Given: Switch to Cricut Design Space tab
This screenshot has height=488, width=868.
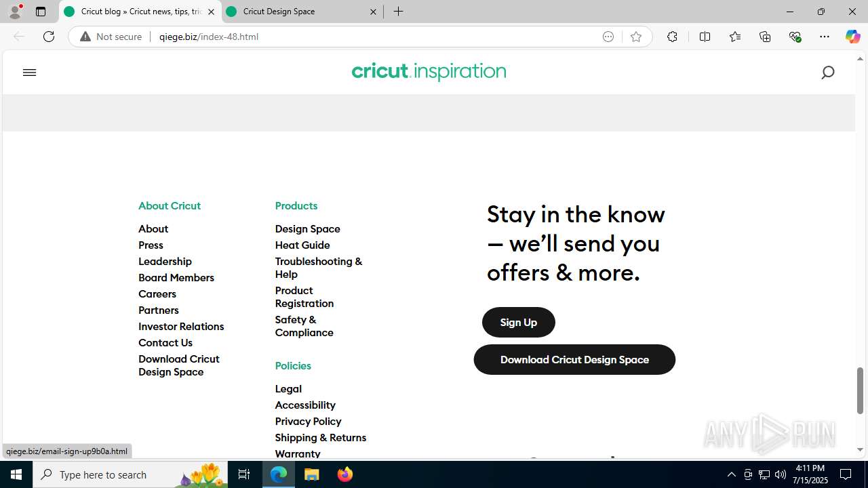Looking at the screenshot, I should click(302, 12).
